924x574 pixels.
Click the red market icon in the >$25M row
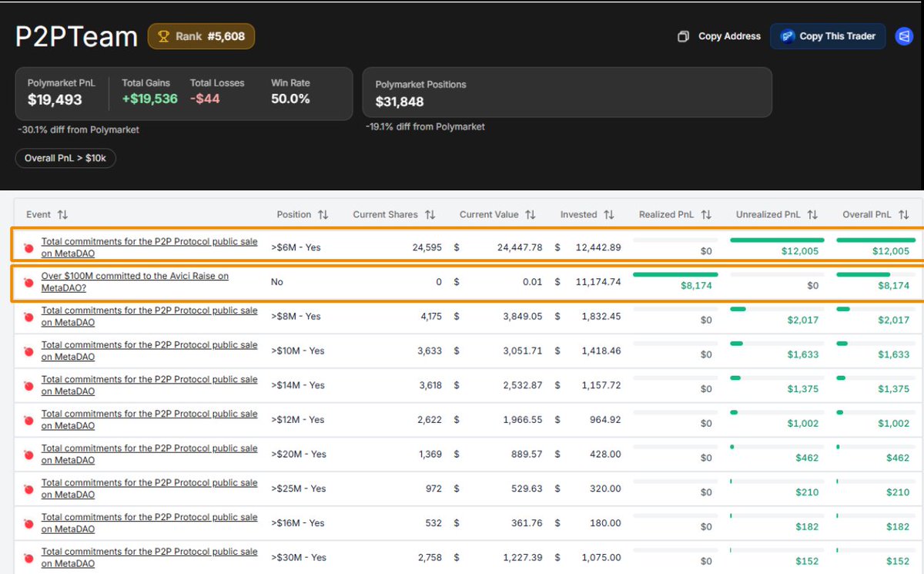(x=28, y=489)
